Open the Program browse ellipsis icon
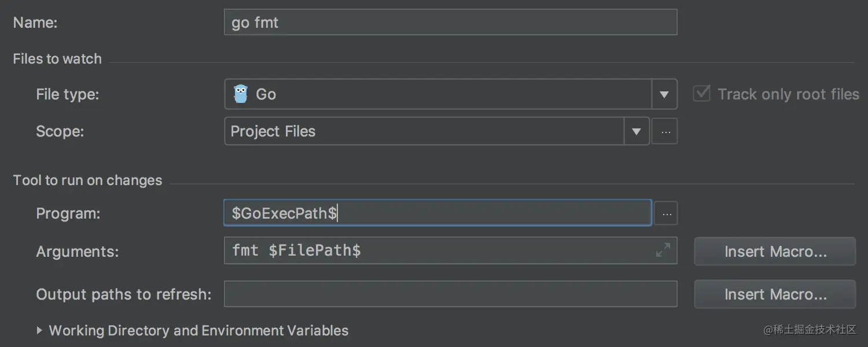868x347 pixels. point(665,213)
